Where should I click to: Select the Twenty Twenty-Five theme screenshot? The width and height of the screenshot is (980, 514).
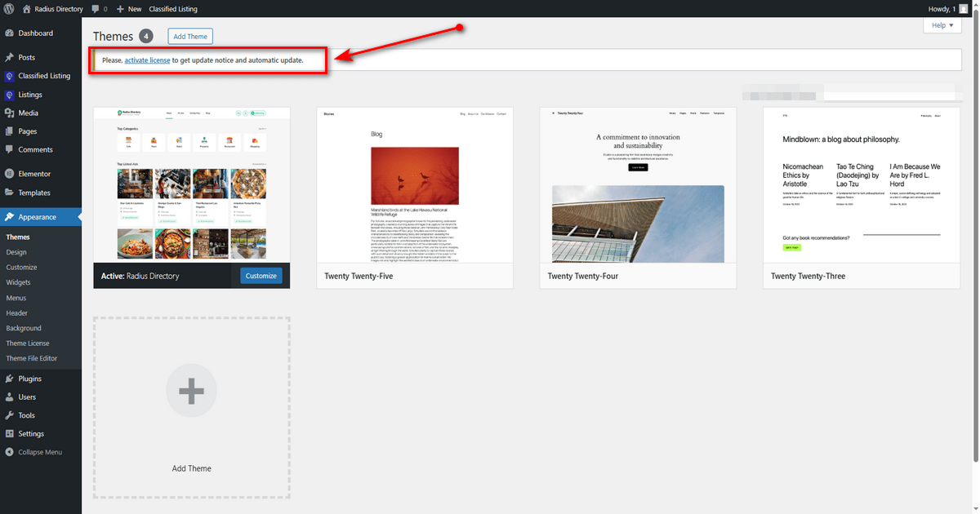[415, 185]
